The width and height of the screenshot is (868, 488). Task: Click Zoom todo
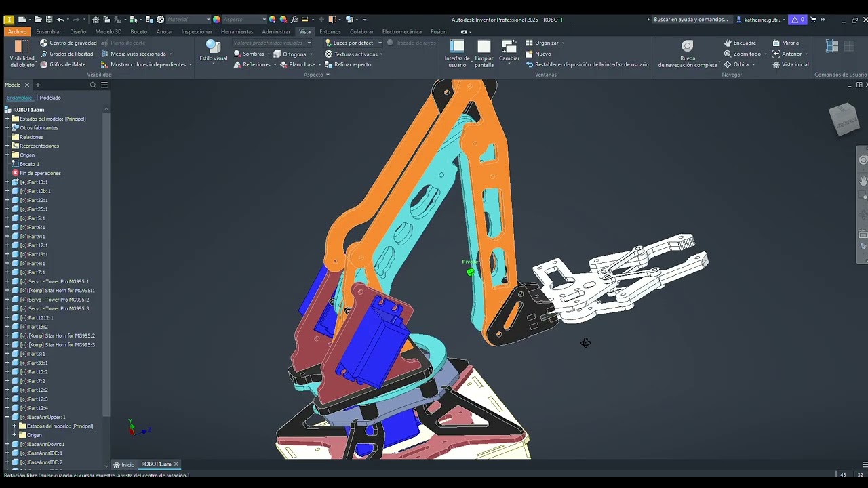[742, 54]
